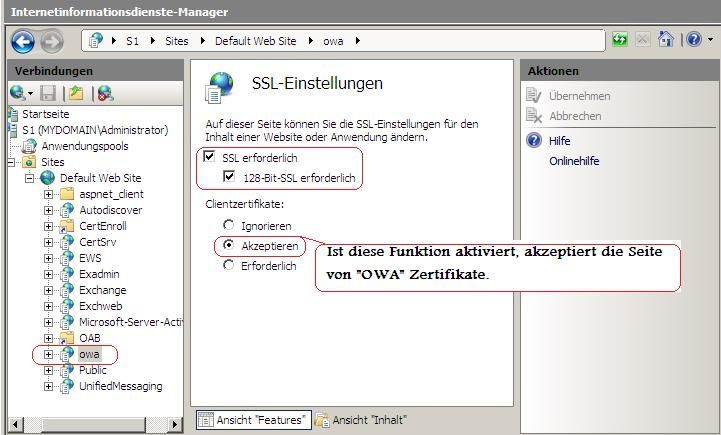Open dropdown arrow after owa breadcrumb

[x=357, y=41]
